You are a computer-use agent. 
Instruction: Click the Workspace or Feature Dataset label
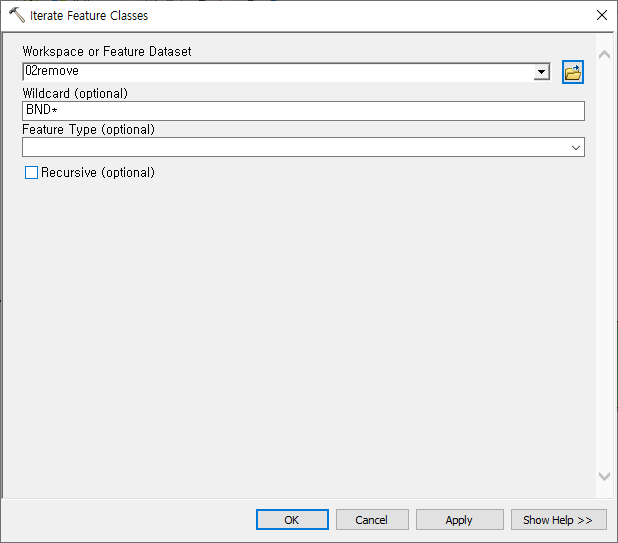click(x=107, y=51)
